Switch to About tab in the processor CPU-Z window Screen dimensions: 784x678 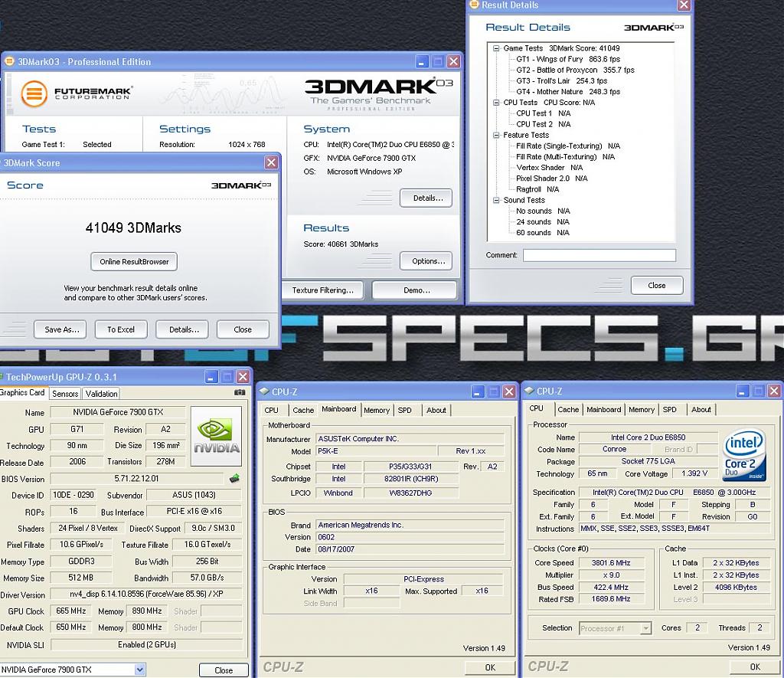click(x=701, y=410)
